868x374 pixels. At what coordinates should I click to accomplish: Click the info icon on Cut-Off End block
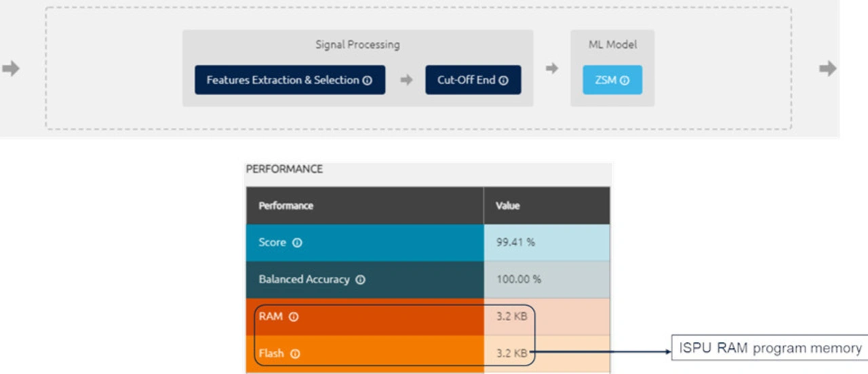point(503,81)
